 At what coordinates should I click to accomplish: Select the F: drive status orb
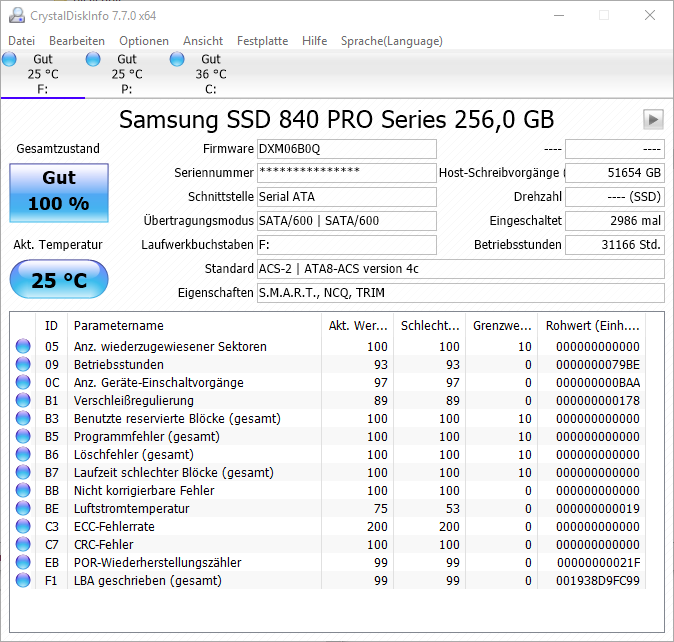9,59
